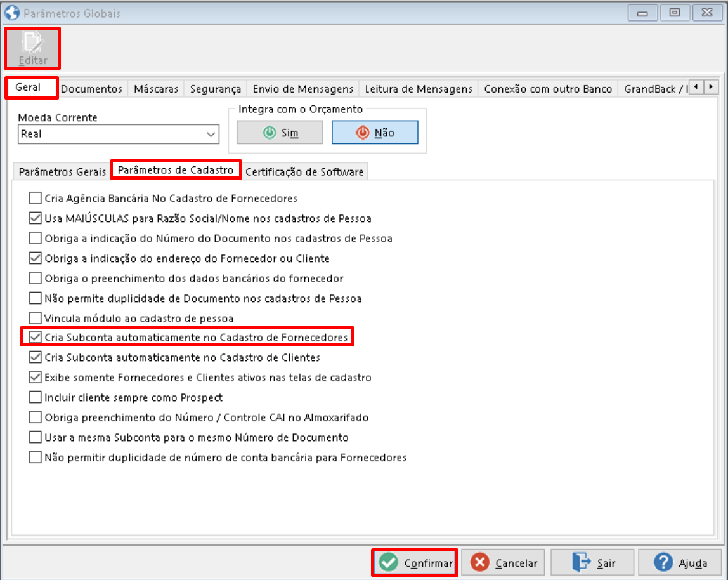728x580 pixels.
Task: Click the Parâmetros Globais globe icon
Action: pyautogui.click(x=12, y=13)
